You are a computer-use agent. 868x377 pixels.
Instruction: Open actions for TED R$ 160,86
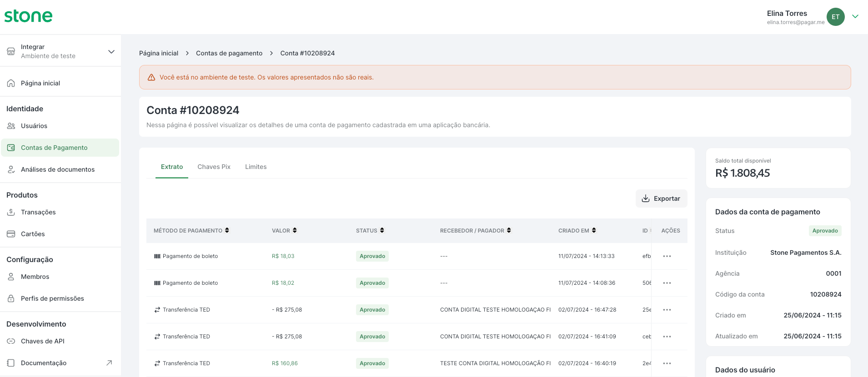(x=667, y=363)
